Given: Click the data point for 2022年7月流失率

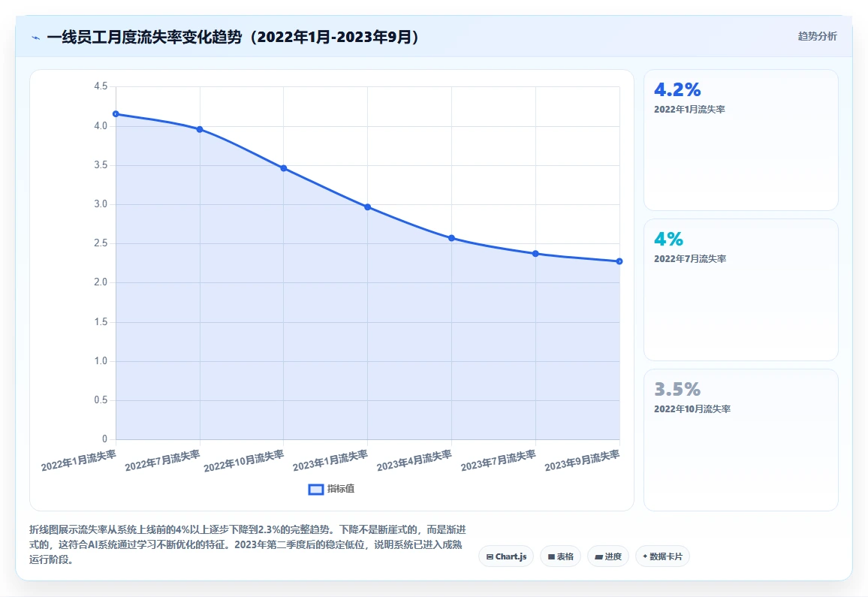Looking at the screenshot, I should [x=200, y=130].
